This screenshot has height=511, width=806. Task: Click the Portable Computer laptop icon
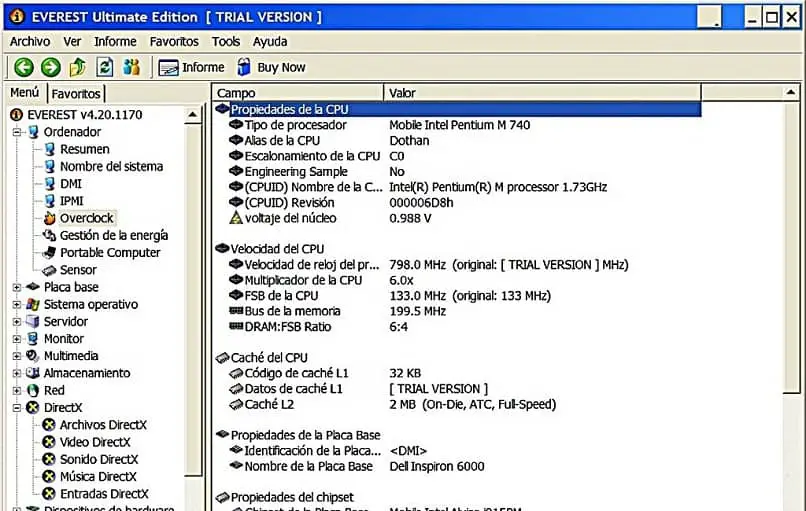point(49,252)
